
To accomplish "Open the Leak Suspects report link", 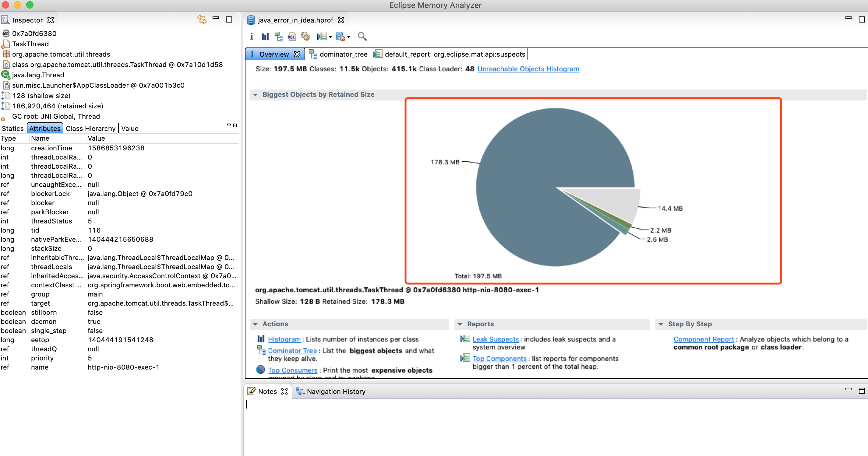I will 495,339.
